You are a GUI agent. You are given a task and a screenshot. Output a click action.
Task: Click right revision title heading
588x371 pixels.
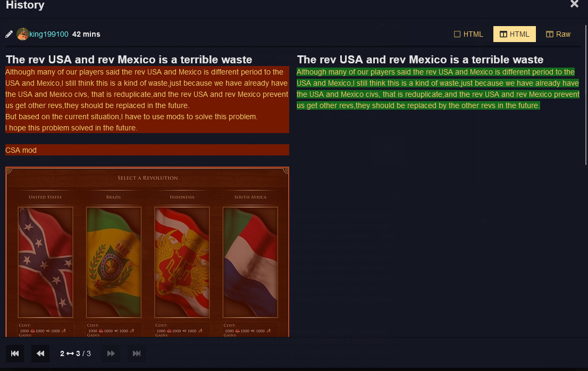click(421, 59)
